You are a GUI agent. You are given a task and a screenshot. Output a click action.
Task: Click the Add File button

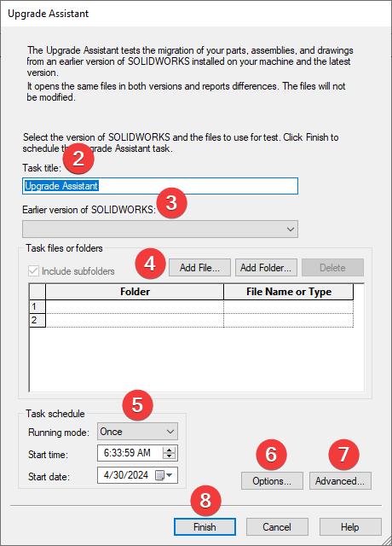pos(199,267)
